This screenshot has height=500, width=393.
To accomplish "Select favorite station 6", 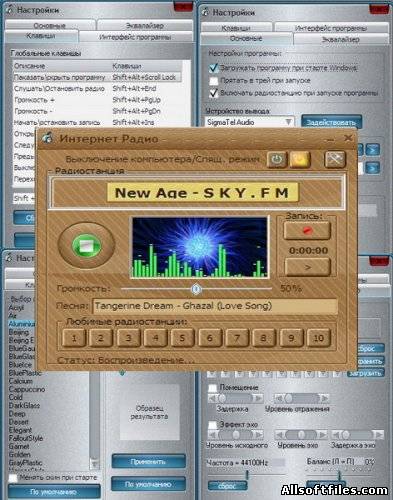I will tap(210, 338).
